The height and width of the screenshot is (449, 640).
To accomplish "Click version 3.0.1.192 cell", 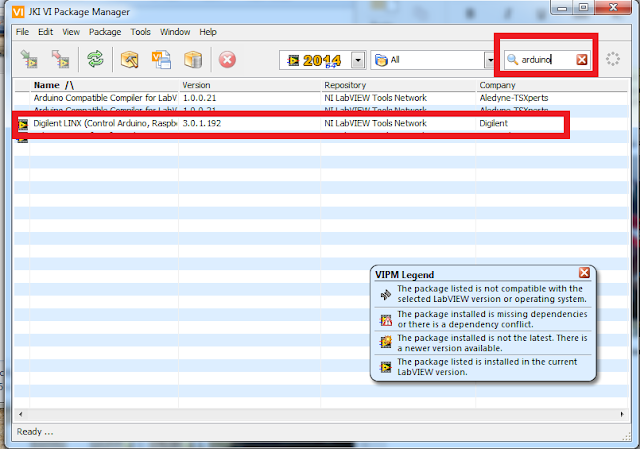I will point(202,123).
